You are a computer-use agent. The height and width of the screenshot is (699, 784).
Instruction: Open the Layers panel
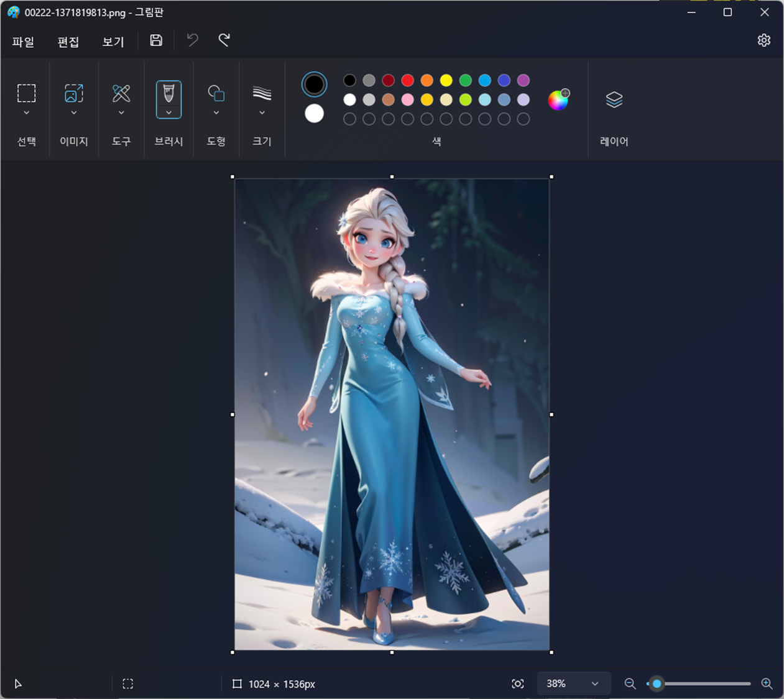tap(614, 99)
